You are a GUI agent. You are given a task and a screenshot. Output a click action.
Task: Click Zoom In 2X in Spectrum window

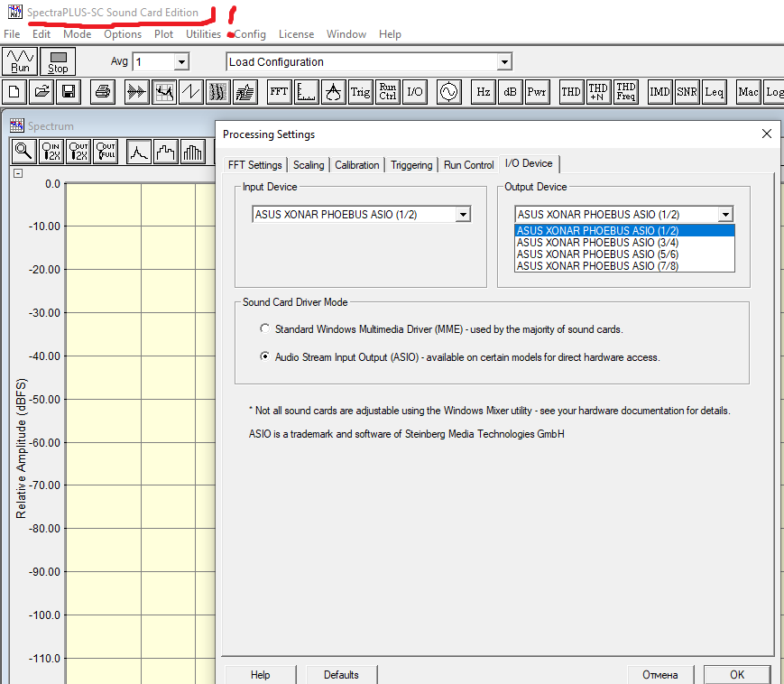pyautogui.click(x=51, y=151)
